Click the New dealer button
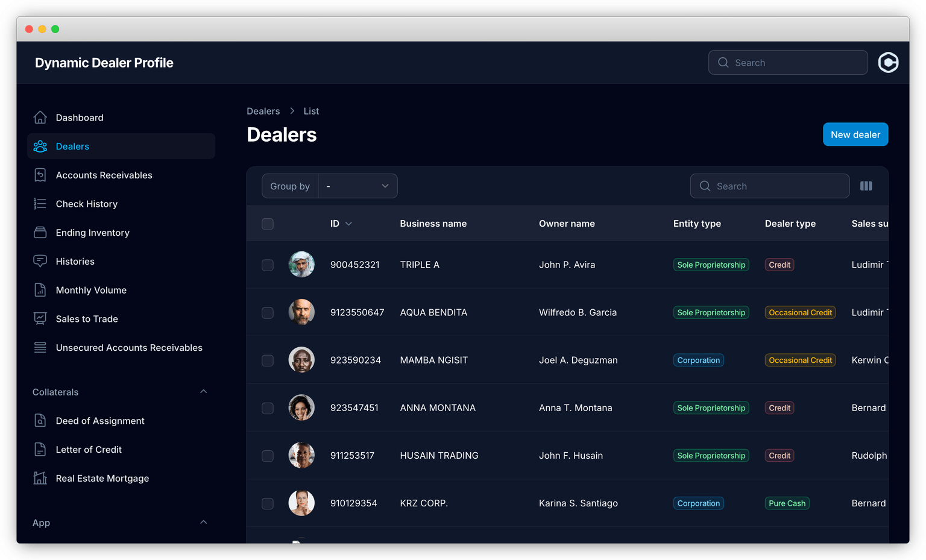The height and width of the screenshot is (560, 926). (855, 134)
